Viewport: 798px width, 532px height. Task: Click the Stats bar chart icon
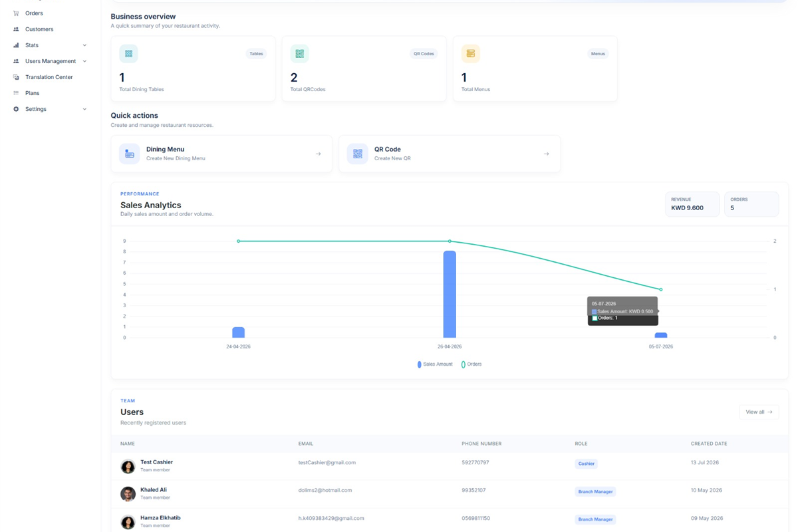pyautogui.click(x=16, y=45)
